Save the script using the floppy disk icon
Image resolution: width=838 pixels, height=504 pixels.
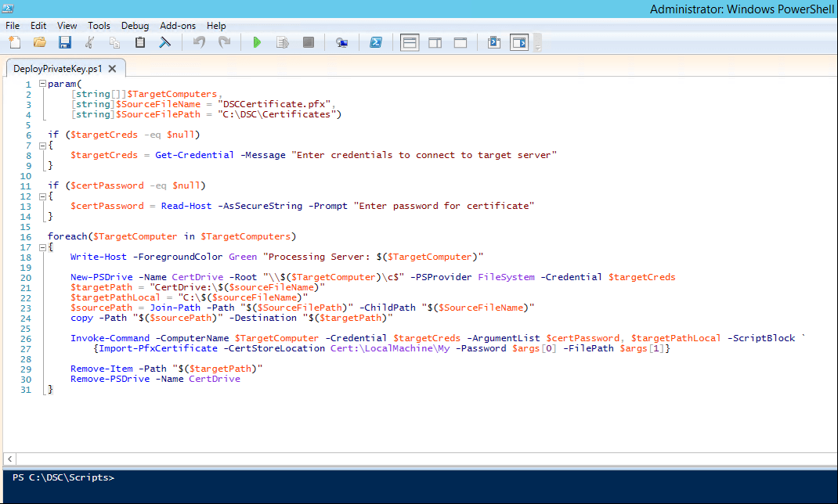(x=64, y=42)
